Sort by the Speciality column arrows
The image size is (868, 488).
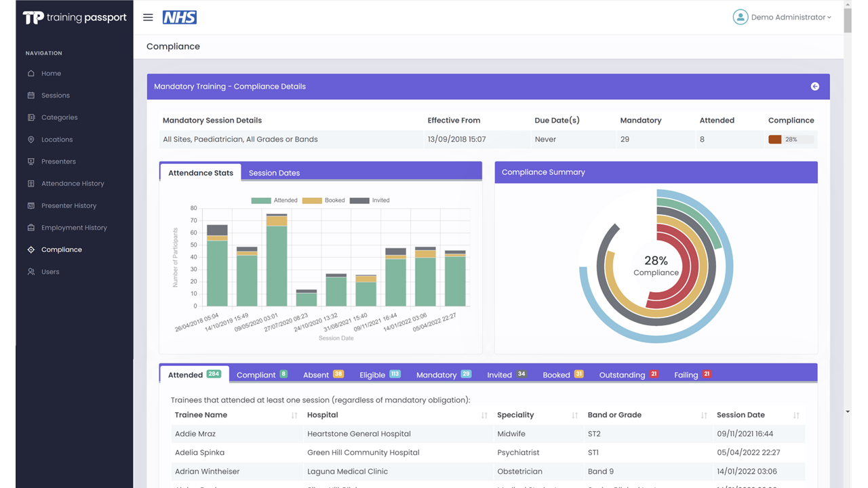click(575, 415)
